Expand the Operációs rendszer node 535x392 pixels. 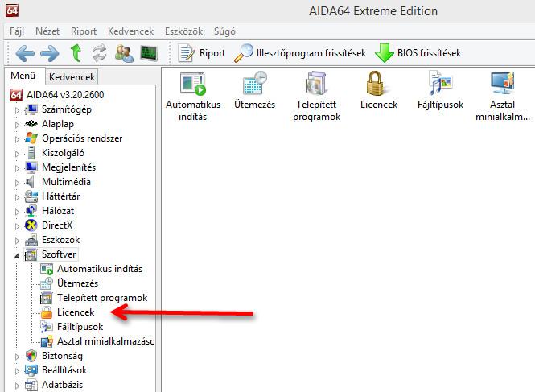click(x=17, y=139)
